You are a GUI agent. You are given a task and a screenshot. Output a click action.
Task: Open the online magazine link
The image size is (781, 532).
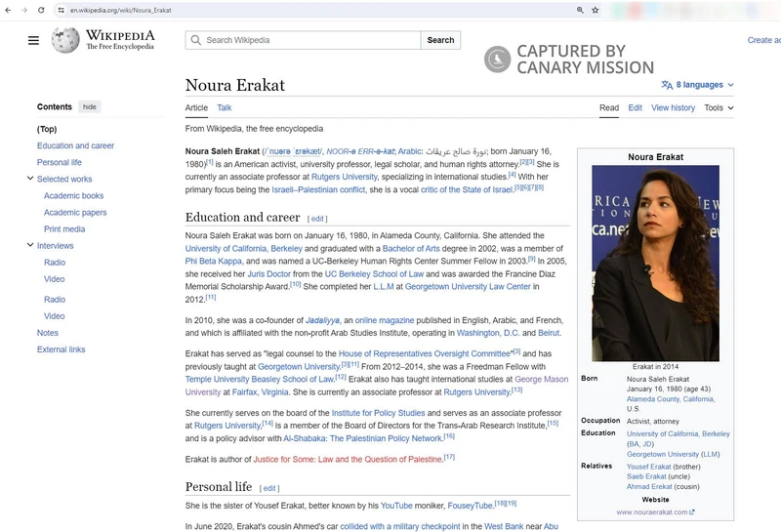(x=384, y=320)
